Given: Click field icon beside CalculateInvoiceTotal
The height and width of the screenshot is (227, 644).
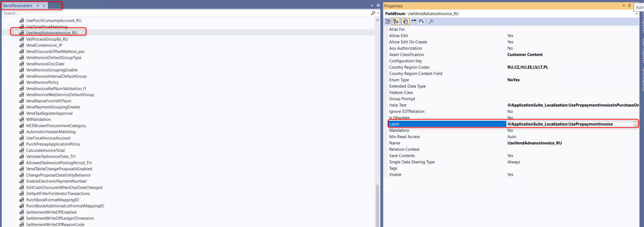Looking at the screenshot, I should coord(22,150).
